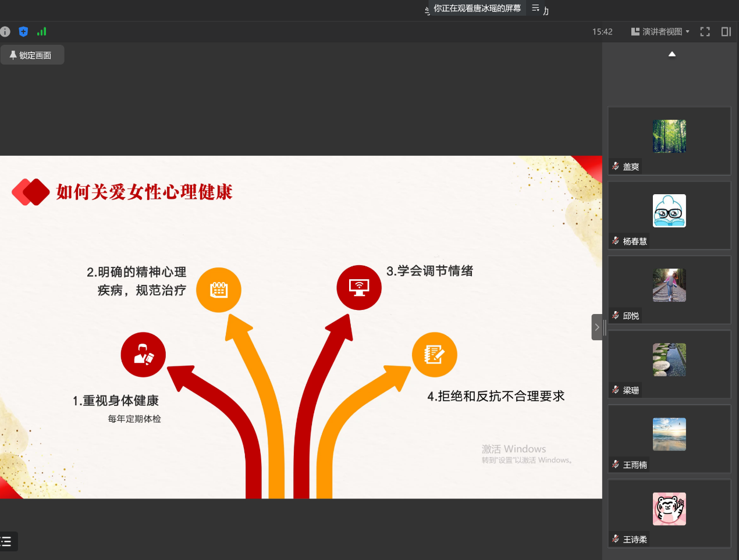Open the screen-share options menu icon
Screen dimensions: 739x560
point(535,9)
